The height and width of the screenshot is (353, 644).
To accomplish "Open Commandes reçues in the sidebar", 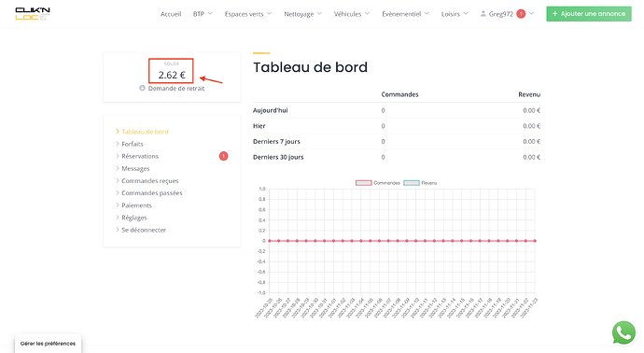I will coord(150,181).
